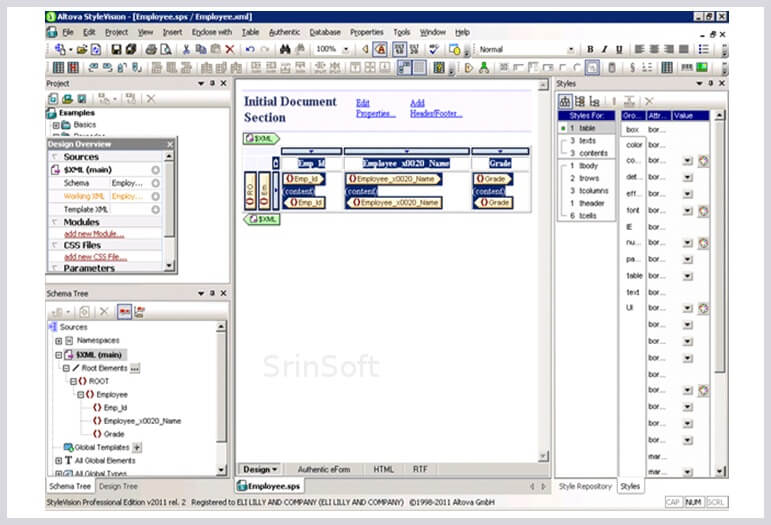This screenshot has height=525, width=771.
Task: Click the Undo arrow icon
Action: coord(250,49)
